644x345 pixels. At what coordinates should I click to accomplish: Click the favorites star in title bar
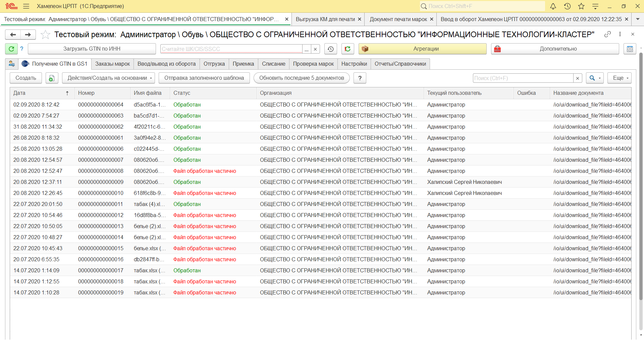tap(581, 6)
